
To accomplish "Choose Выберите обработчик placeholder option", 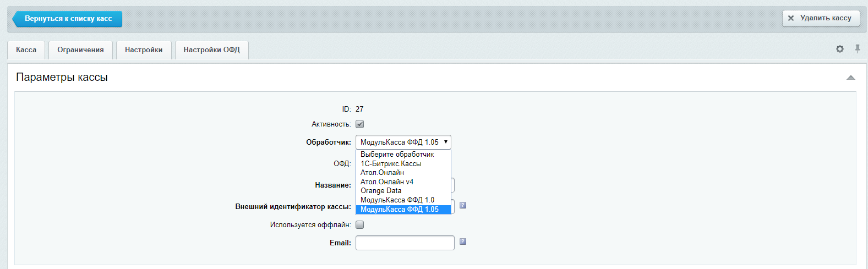I will (x=397, y=155).
